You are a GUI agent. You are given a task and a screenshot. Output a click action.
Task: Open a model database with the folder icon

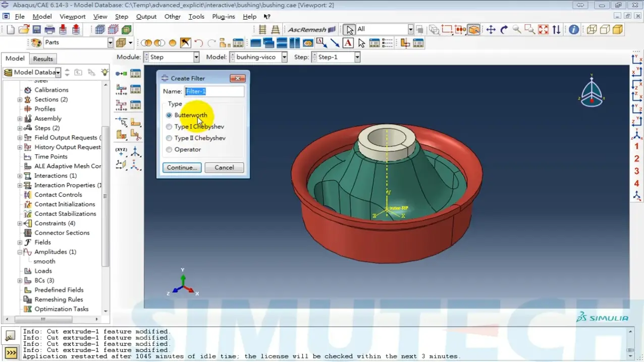[23, 30]
